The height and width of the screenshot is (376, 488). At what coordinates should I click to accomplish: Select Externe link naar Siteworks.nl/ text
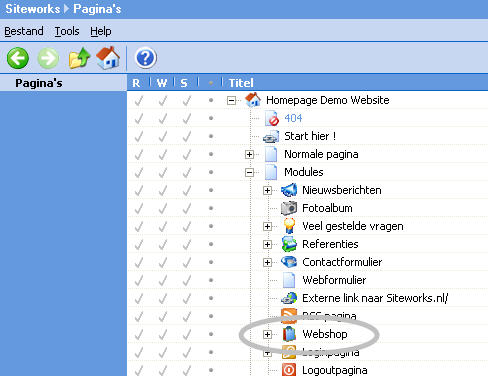tap(375, 298)
